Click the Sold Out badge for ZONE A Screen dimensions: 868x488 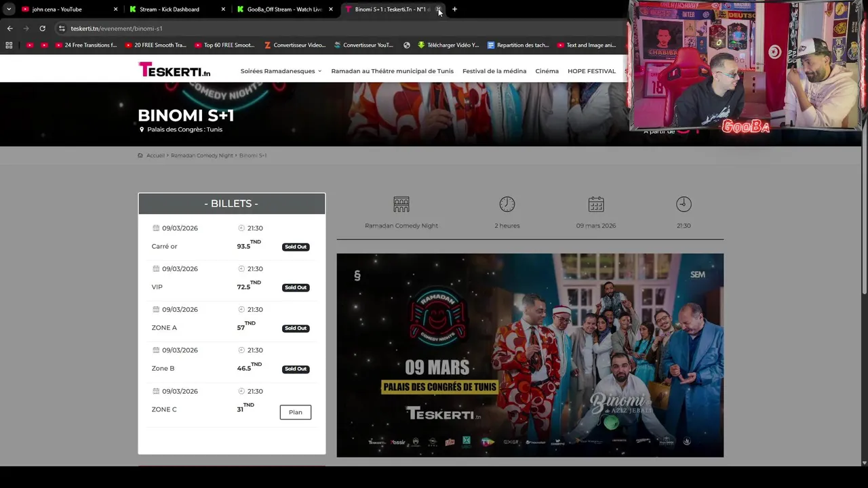296,328
